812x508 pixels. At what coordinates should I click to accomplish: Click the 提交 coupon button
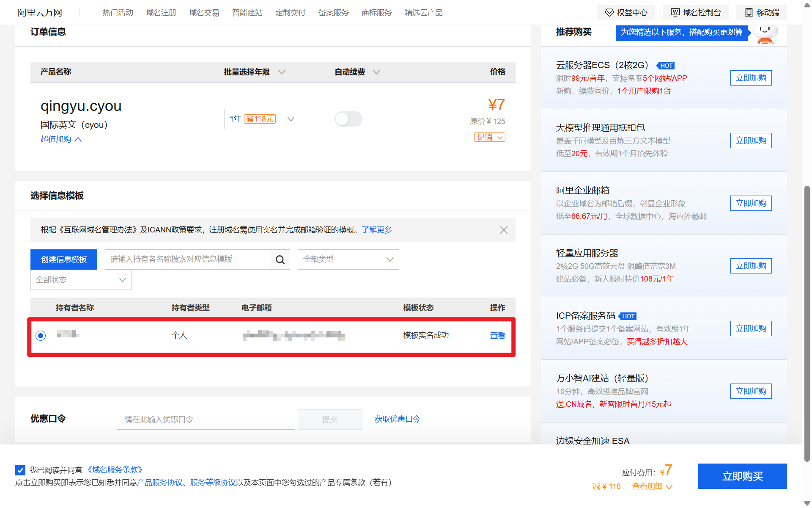[x=330, y=420]
